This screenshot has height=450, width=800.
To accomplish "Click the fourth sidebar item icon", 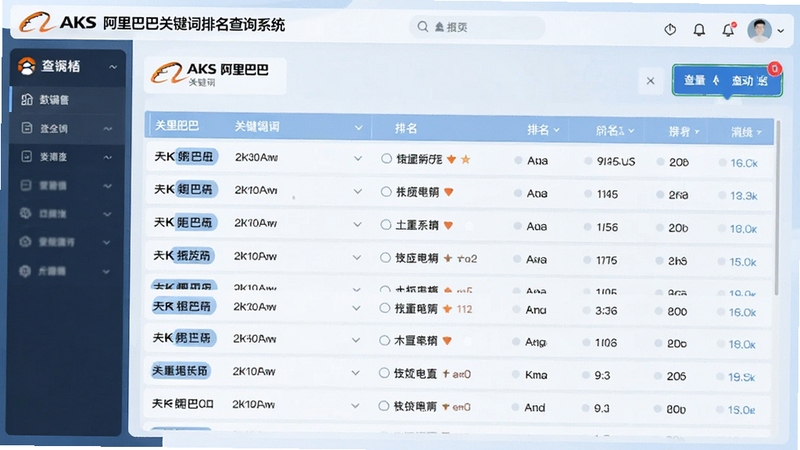I will tap(26, 185).
